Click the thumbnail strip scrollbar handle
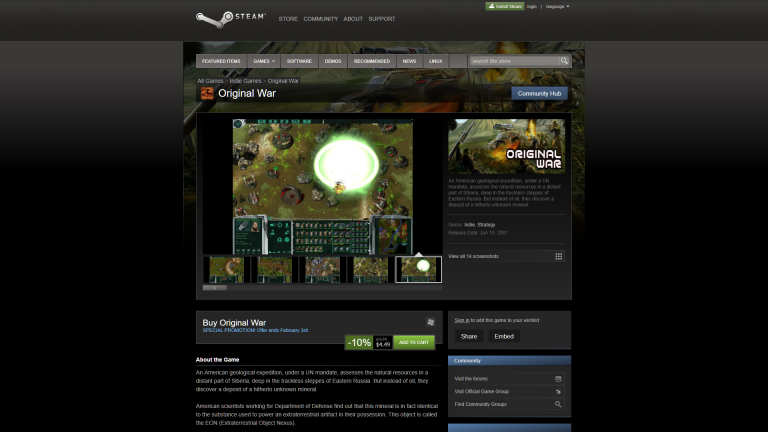Viewport: 768px width, 432px height. (215, 288)
